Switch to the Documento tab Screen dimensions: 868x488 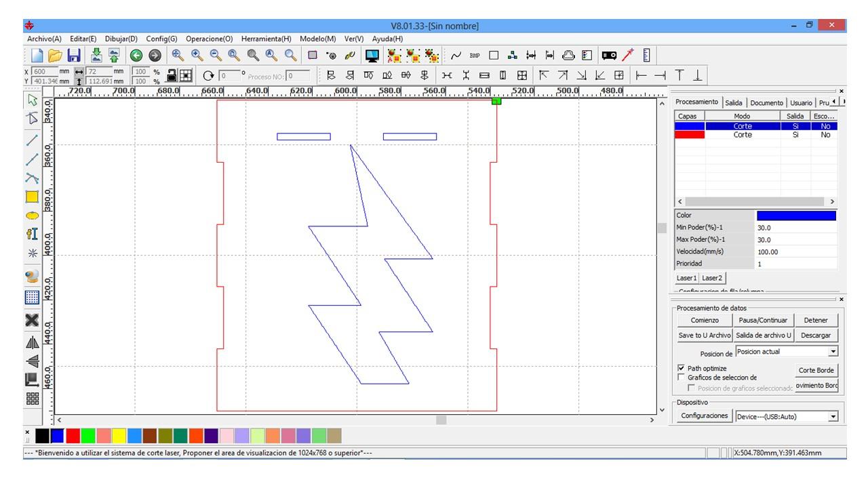point(766,102)
